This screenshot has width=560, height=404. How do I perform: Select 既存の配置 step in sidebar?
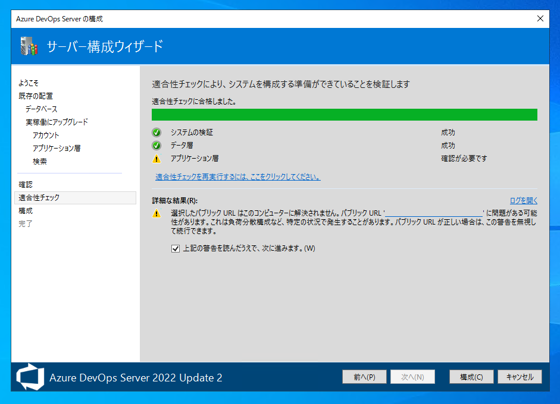click(36, 96)
